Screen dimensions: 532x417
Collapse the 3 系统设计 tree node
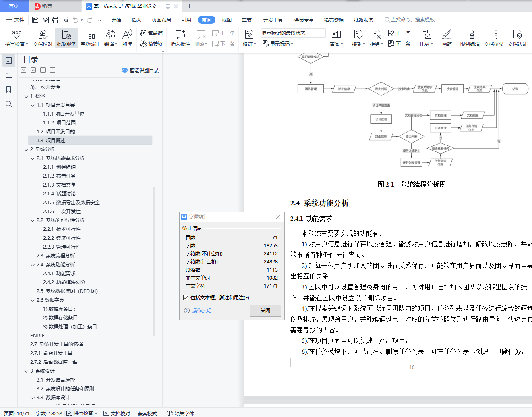tap(26, 371)
